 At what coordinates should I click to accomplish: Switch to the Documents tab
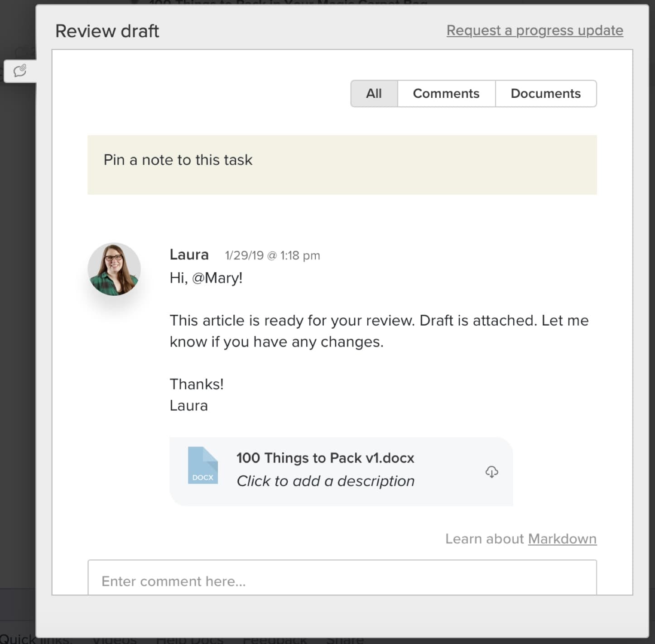pyautogui.click(x=545, y=94)
